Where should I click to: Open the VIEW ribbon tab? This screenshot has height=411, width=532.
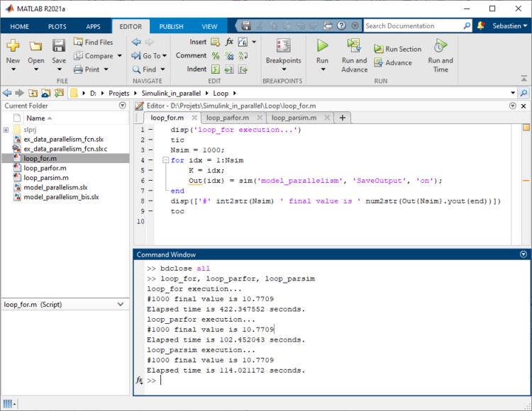point(209,26)
